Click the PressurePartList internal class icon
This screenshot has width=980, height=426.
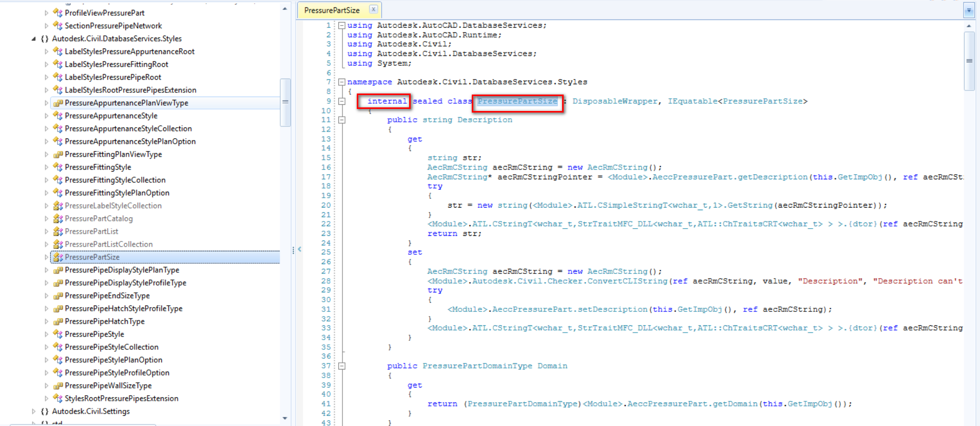[x=57, y=231]
